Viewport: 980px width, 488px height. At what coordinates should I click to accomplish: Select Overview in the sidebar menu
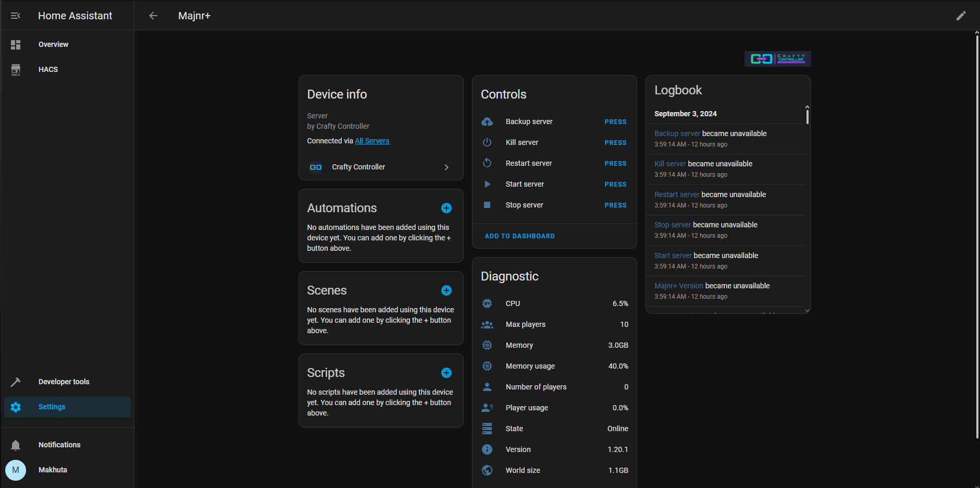[x=67, y=45]
